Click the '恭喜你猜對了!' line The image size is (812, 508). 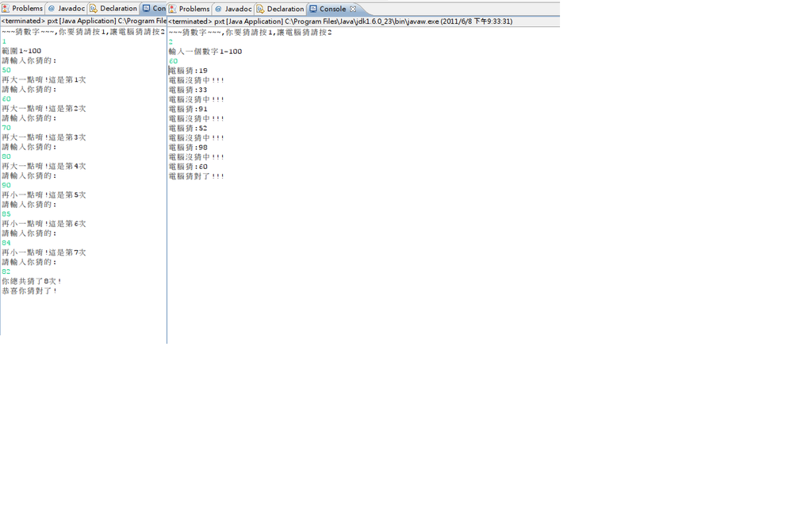pyautogui.click(x=29, y=291)
